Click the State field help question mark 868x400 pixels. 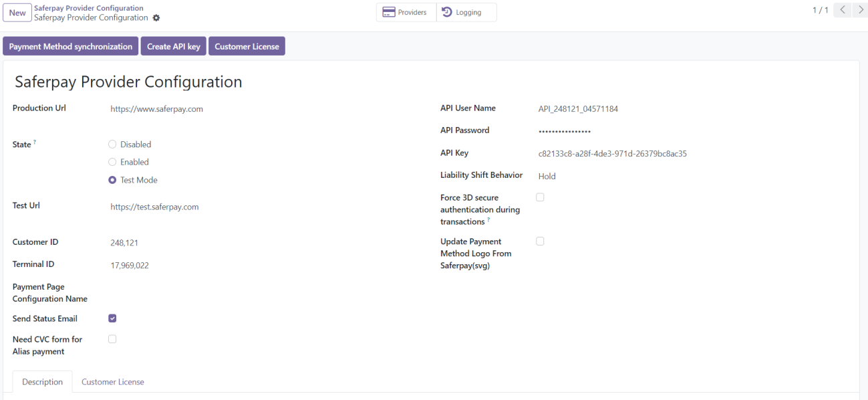[x=34, y=143]
